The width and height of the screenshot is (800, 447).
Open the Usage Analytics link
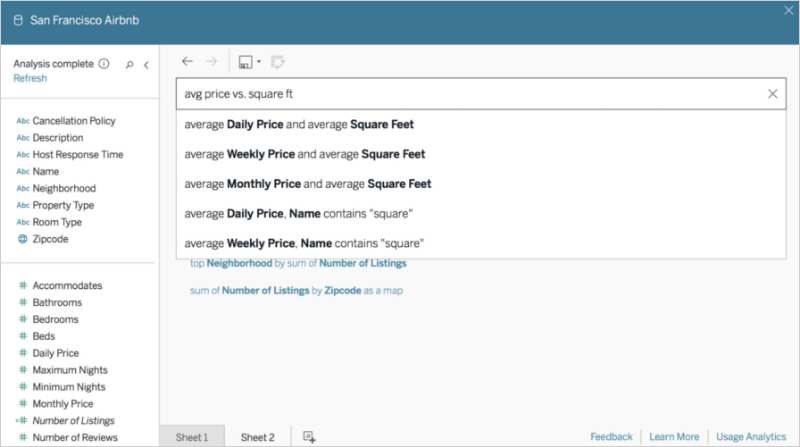(751, 437)
